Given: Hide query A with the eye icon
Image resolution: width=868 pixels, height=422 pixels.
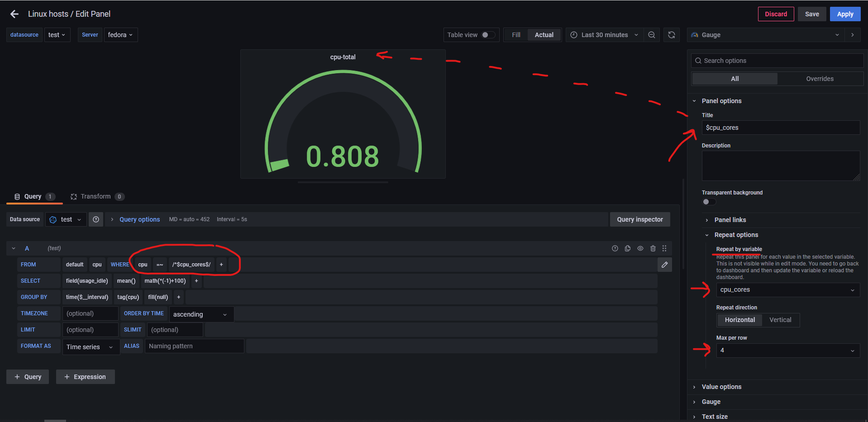Looking at the screenshot, I should pyautogui.click(x=640, y=248).
